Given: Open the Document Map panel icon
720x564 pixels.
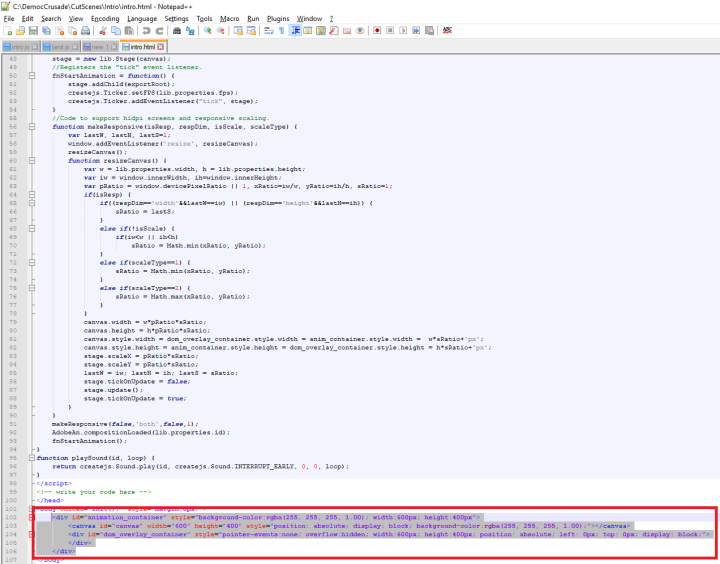Looking at the screenshot, I should [321, 31].
